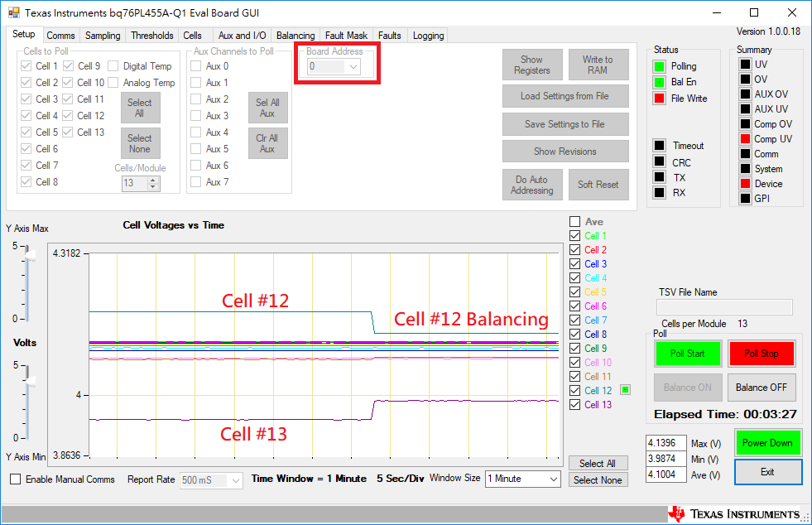This screenshot has height=525, width=812.
Task: Click the Poll Start button
Action: 688,354
